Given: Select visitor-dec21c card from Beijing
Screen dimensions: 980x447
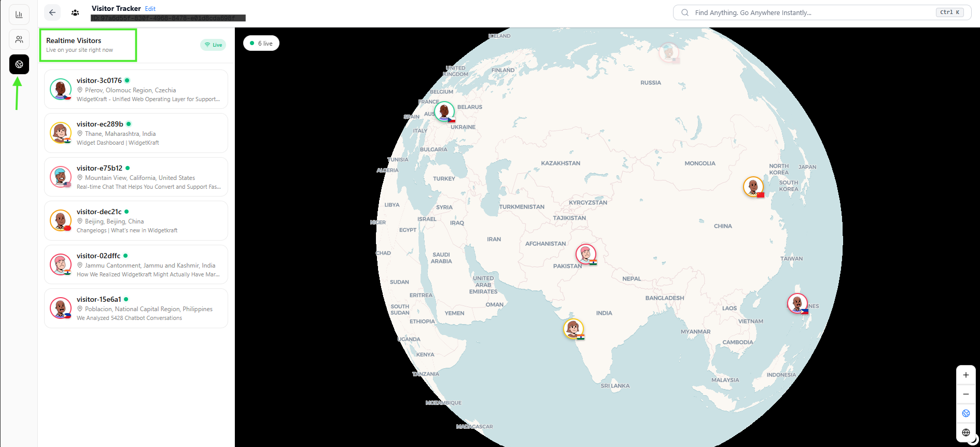Looking at the screenshot, I should point(136,220).
